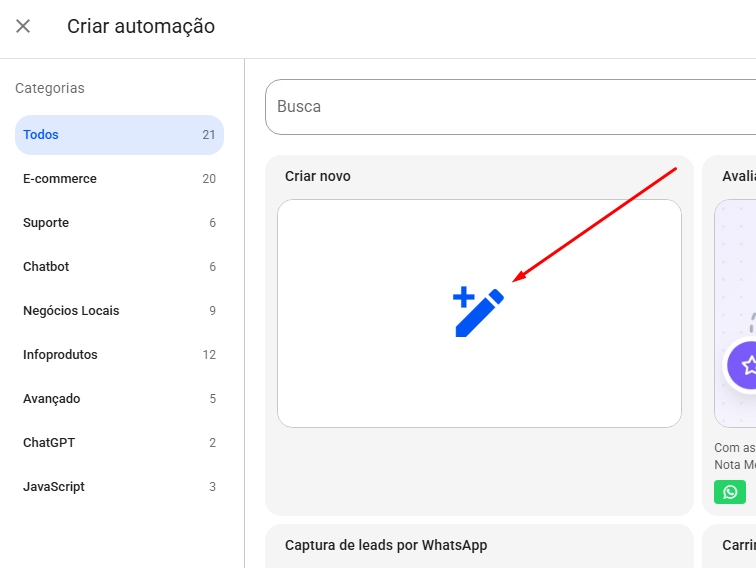Click the Criar novo heading
Image resolution: width=756 pixels, height=568 pixels.
[318, 176]
